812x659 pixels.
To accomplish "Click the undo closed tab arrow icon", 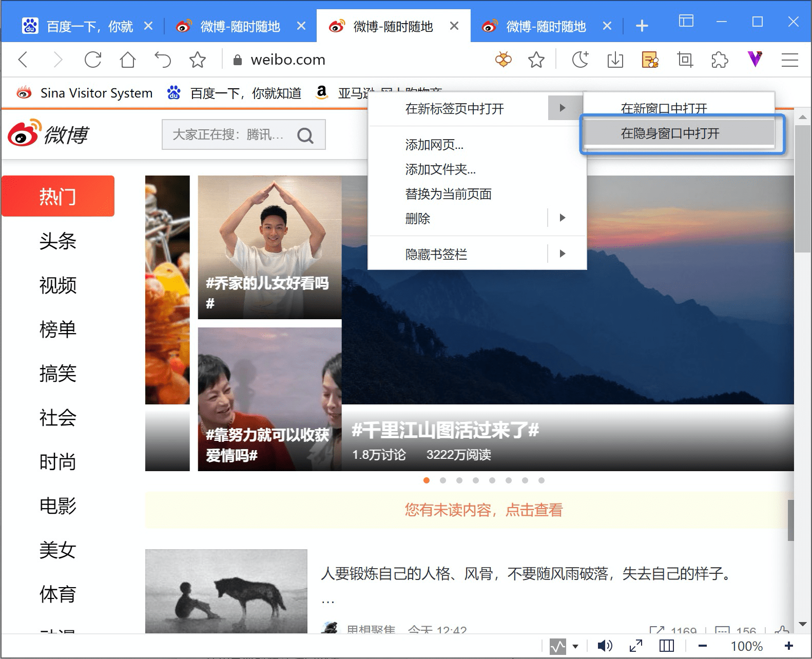I will click(x=163, y=60).
